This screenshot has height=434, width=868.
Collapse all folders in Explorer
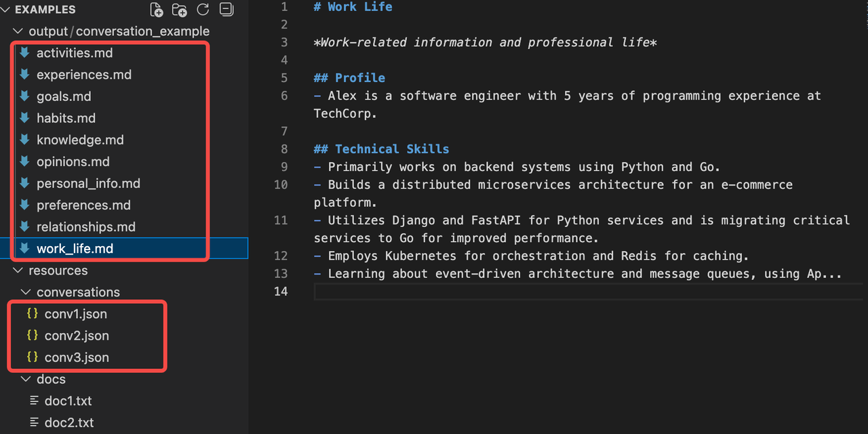(x=227, y=9)
